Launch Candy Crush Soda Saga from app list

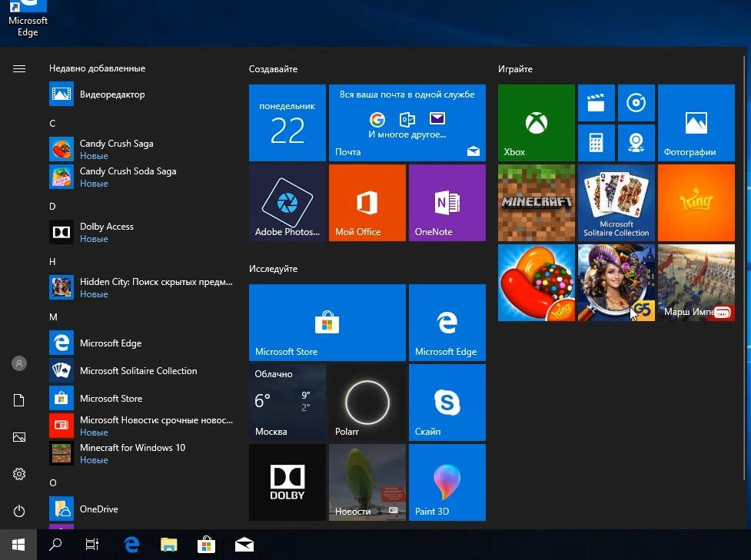coord(141,177)
